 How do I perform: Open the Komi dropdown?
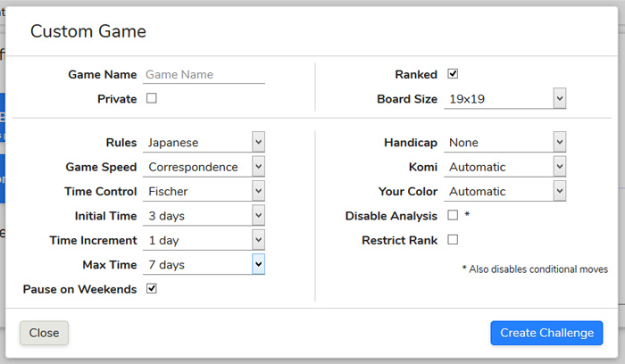click(504, 167)
